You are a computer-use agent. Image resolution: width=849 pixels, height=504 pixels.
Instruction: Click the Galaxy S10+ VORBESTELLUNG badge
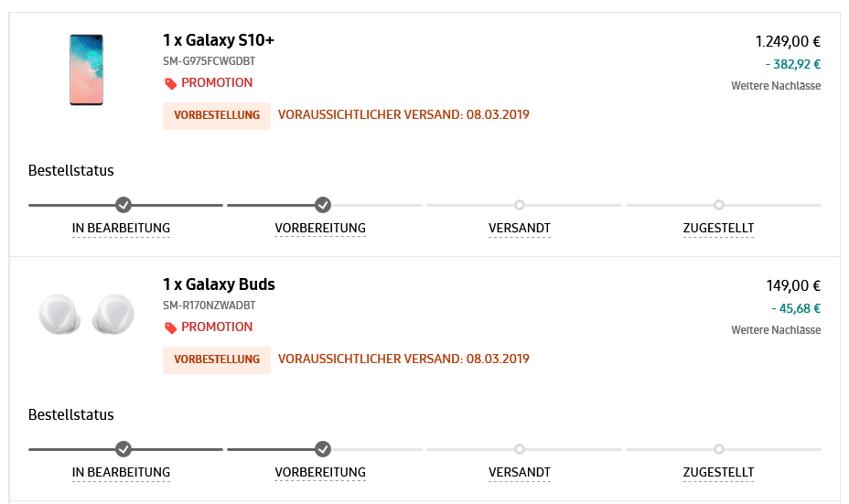217,115
